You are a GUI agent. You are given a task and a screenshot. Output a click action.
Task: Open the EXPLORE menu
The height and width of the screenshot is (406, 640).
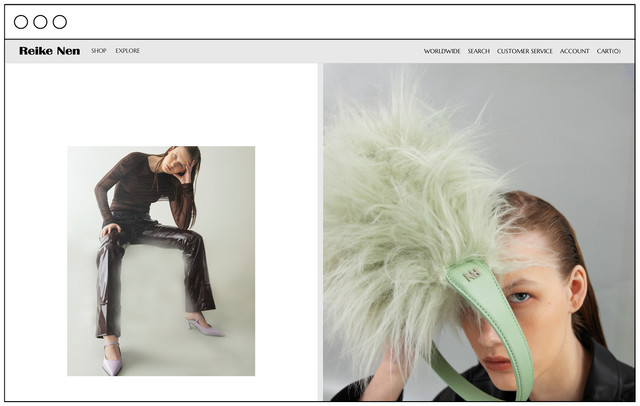coord(127,51)
